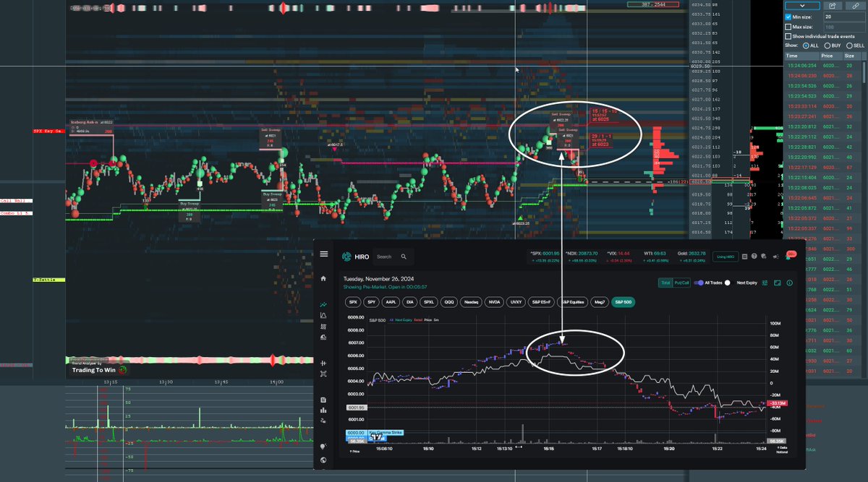Open HIRO notifications bell

(x=788, y=257)
